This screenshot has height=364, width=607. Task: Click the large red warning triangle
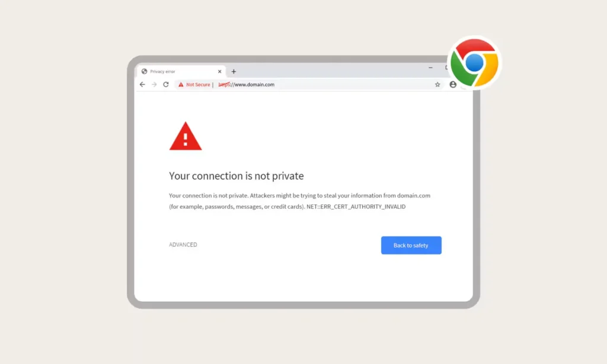(186, 136)
